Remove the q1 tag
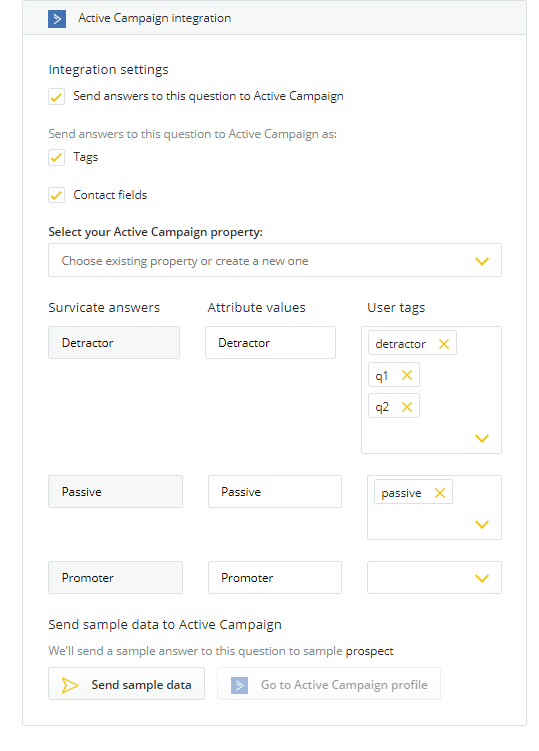This screenshot has height=751, width=539. tap(407, 375)
